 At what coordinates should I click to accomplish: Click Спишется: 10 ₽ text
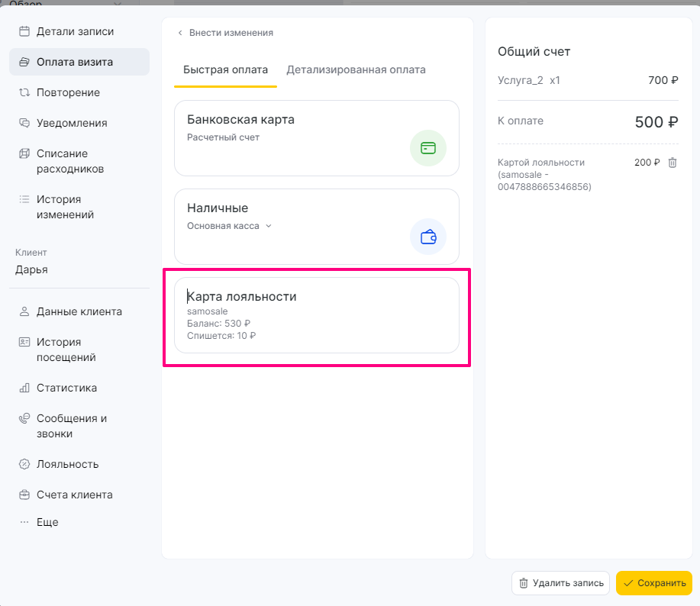[221, 336]
